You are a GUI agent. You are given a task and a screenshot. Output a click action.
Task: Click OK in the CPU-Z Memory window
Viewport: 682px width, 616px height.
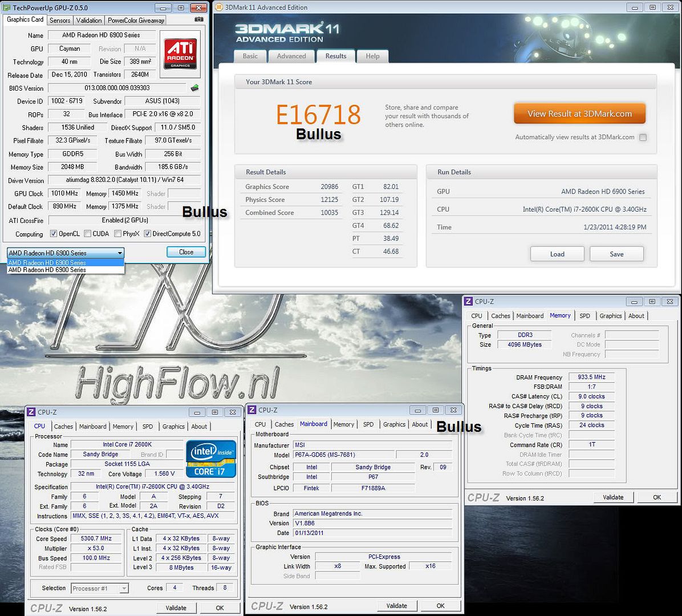657,497
